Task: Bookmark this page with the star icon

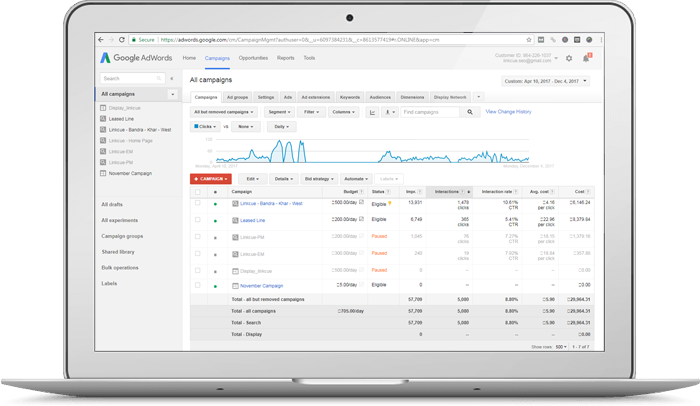Action: point(529,40)
